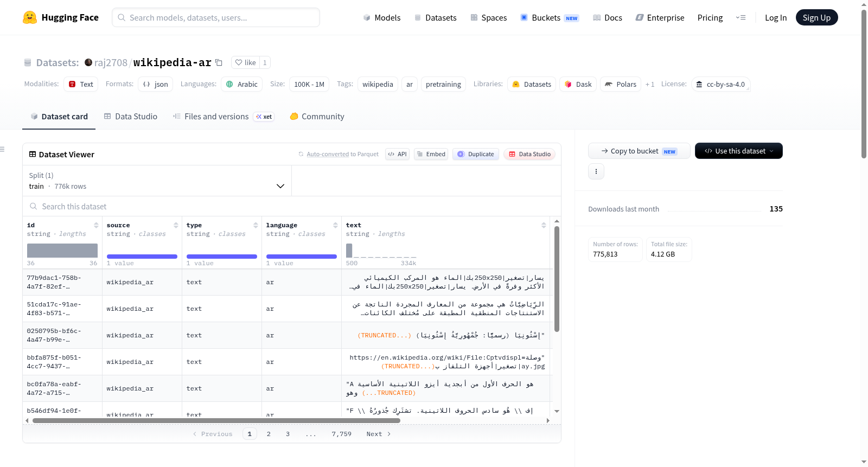Go to Next page of rows

click(x=379, y=434)
